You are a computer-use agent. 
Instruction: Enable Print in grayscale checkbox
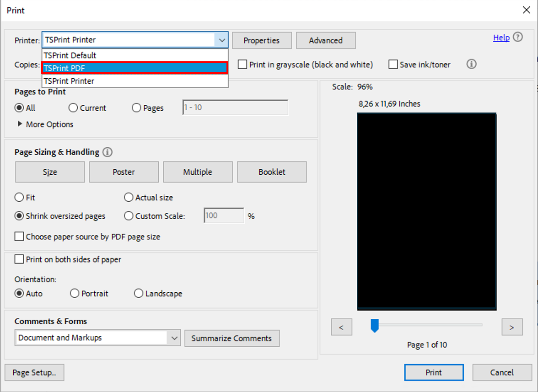[242, 64]
